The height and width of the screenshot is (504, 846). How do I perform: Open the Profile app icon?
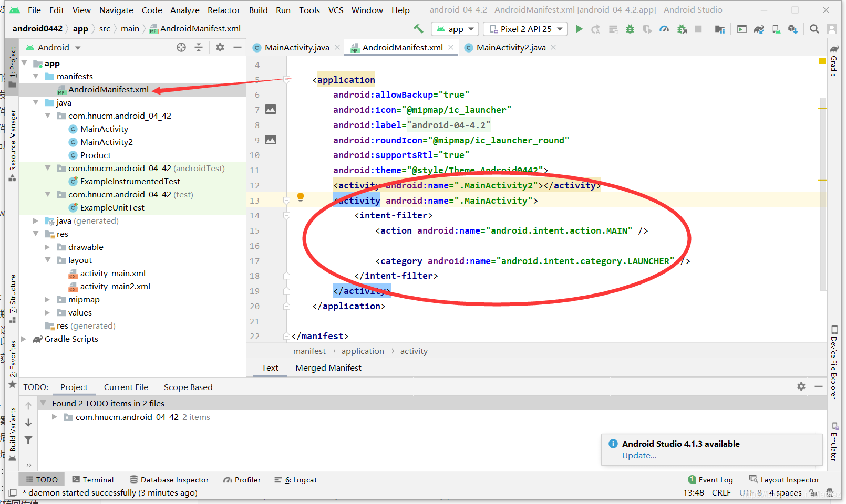click(x=665, y=29)
